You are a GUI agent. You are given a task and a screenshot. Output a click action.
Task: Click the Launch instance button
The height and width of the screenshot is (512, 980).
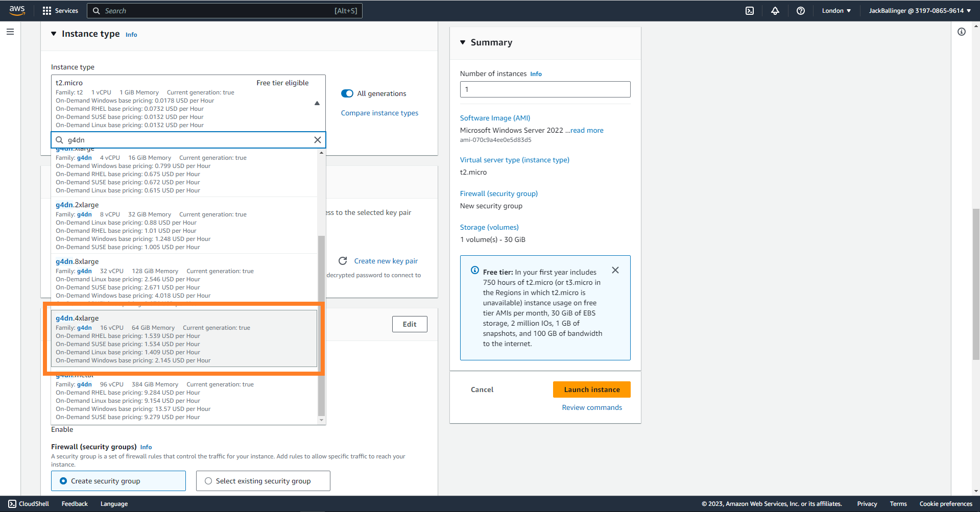tap(591, 389)
